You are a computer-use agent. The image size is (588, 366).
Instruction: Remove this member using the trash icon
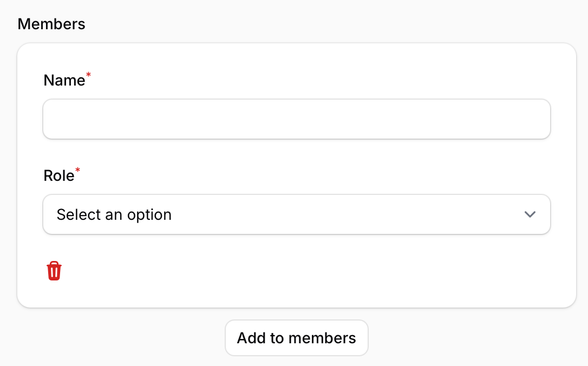click(54, 271)
